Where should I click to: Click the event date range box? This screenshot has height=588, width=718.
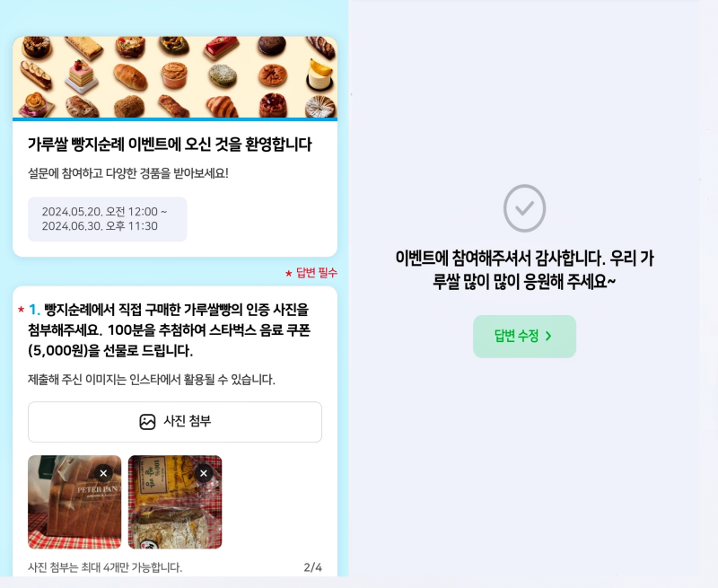pos(107,219)
